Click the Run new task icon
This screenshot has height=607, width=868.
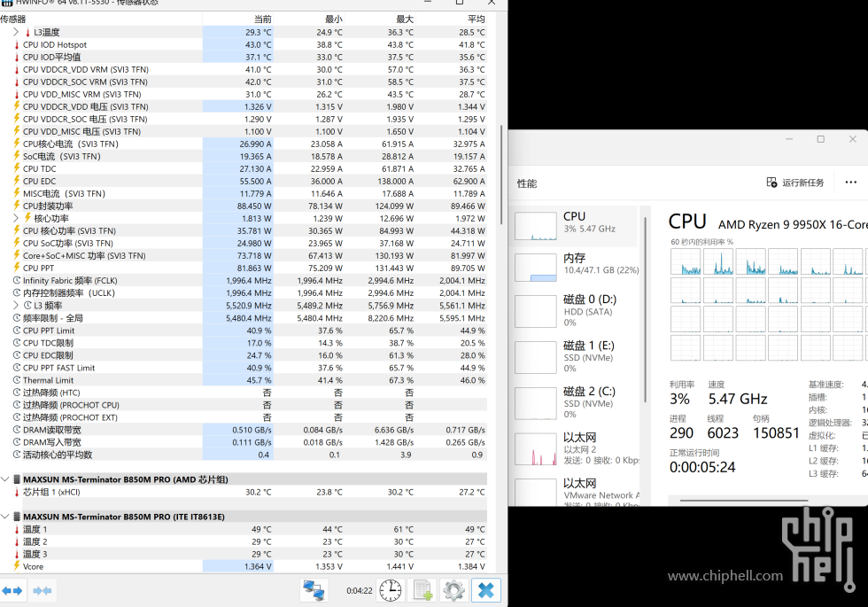coord(771,183)
